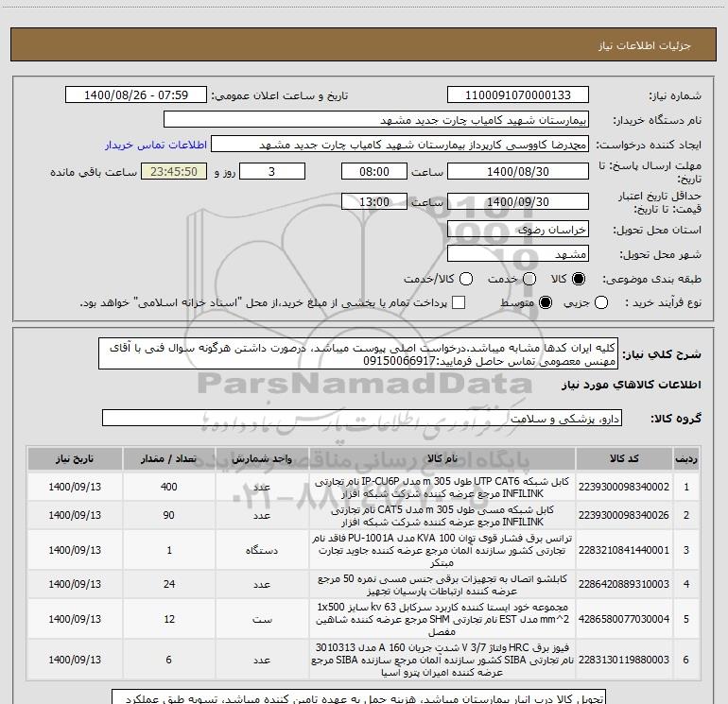Click the ردیف column header

click(x=686, y=459)
